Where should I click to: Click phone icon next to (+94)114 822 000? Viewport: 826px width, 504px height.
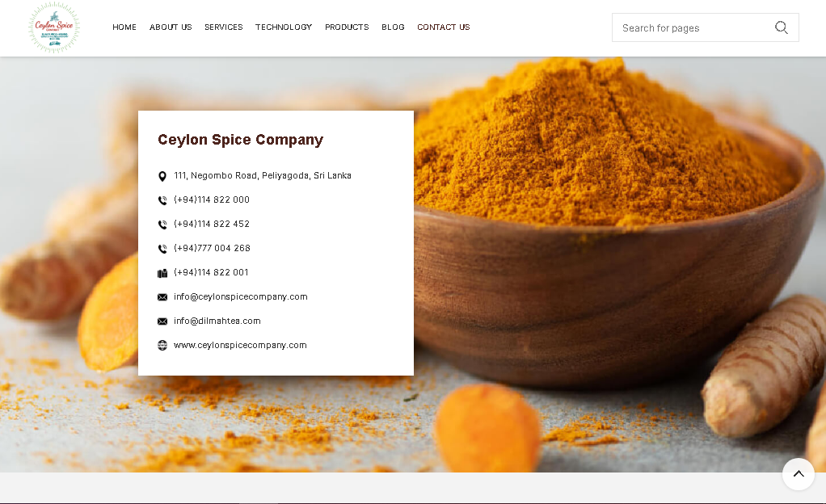click(162, 200)
